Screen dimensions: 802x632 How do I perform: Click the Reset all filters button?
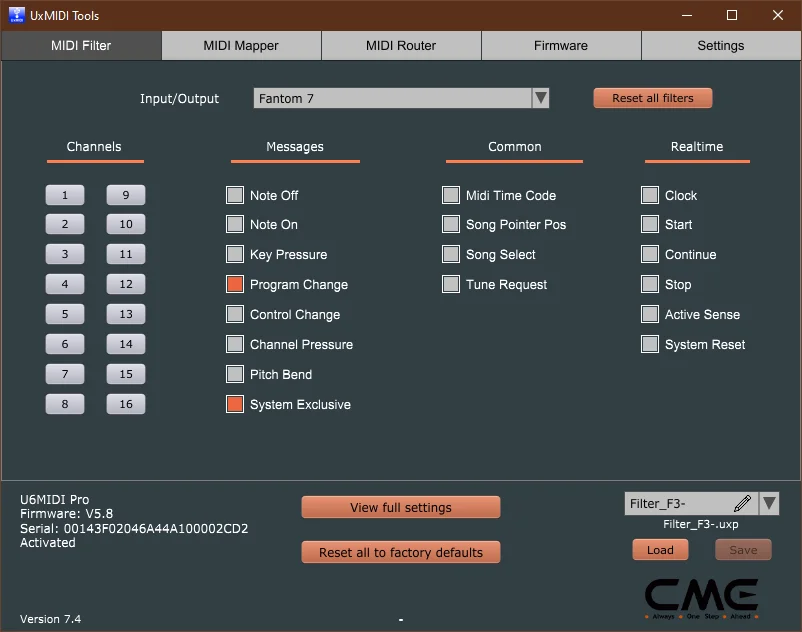652,98
